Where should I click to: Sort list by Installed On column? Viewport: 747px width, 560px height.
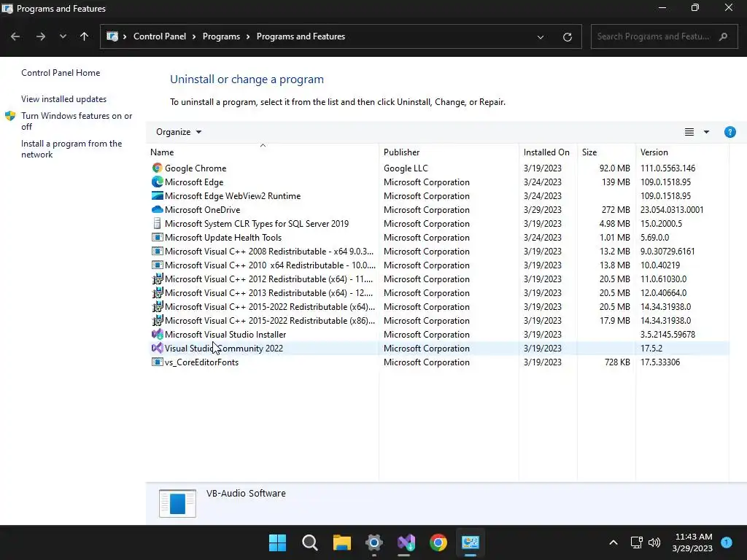[x=548, y=152]
